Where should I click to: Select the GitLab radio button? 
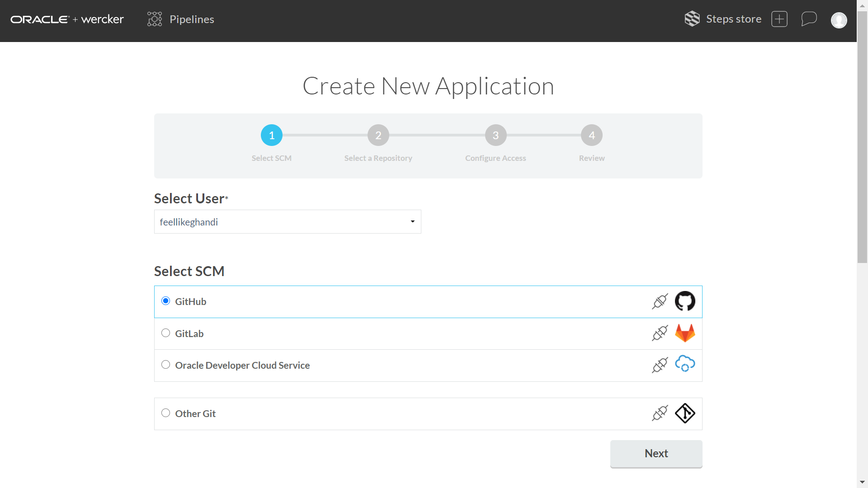pos(166,333)
